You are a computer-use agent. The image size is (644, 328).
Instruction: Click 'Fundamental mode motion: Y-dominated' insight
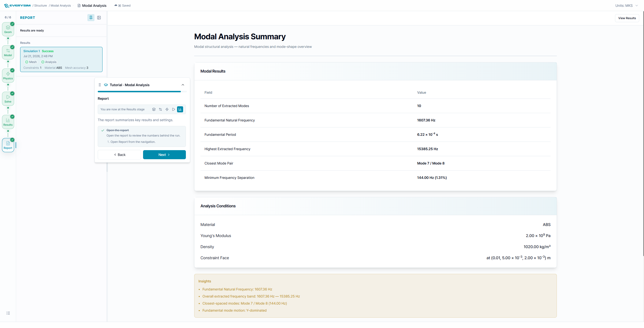[234, 310]
